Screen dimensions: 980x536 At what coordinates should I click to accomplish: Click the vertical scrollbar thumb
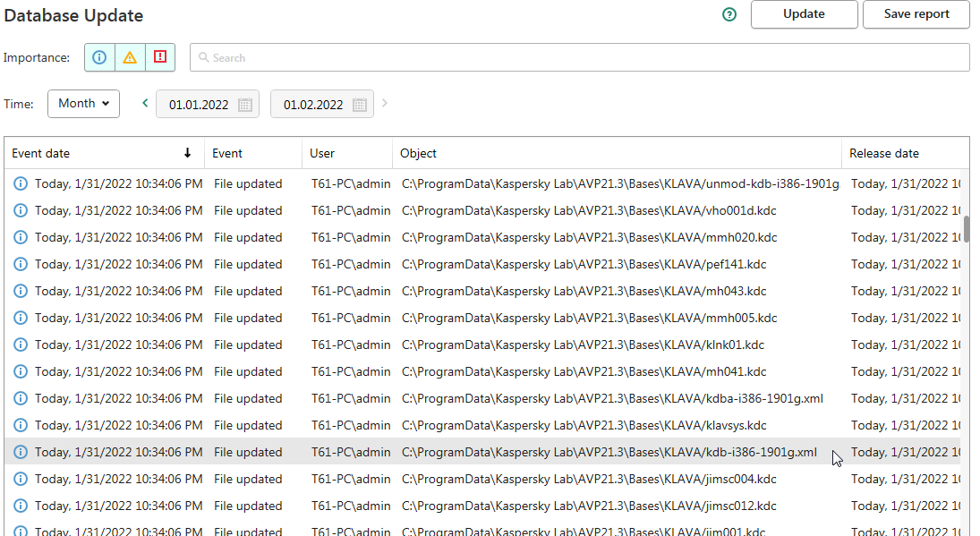click(x=967, y=229)
